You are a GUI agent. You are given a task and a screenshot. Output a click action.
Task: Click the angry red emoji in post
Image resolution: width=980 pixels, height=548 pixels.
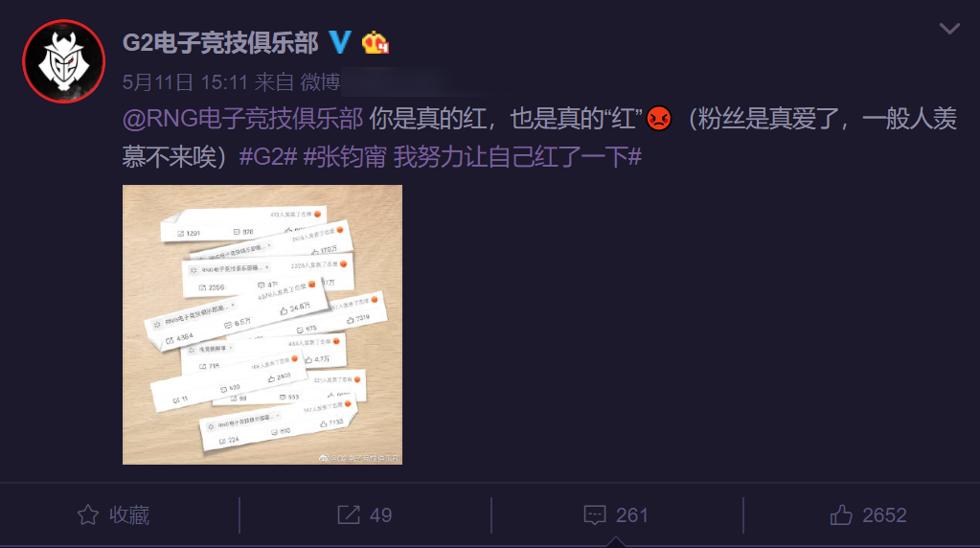[659, 118]
